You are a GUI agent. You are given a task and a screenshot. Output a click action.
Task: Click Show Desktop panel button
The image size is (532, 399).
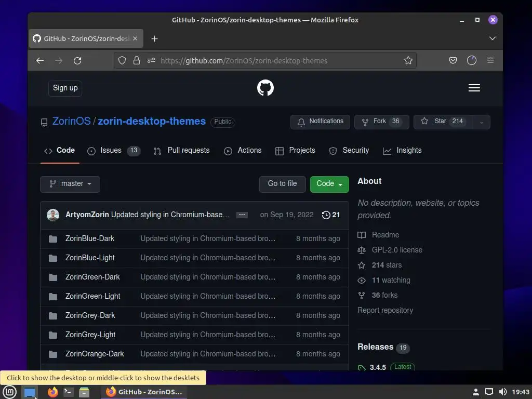point(30,392)
